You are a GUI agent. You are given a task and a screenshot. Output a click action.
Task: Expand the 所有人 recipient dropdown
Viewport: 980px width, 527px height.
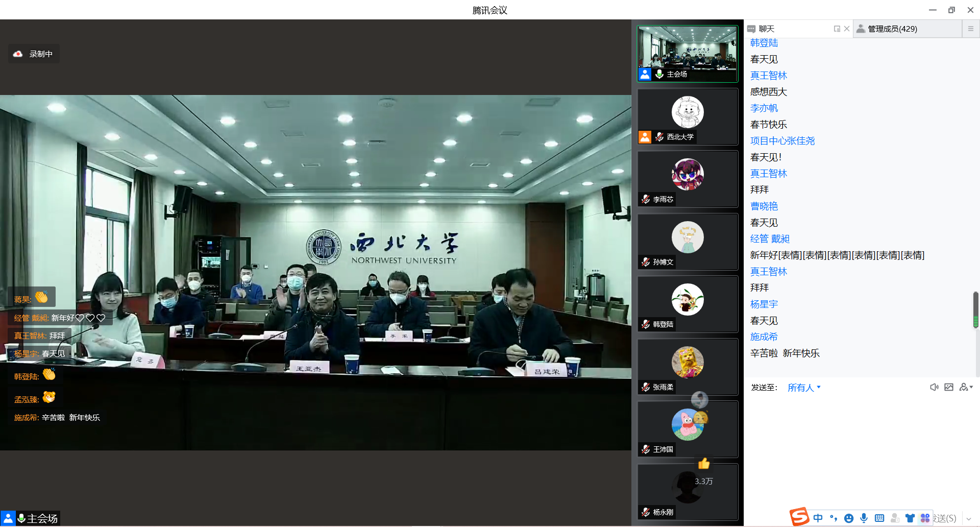[x=804, y=388]
